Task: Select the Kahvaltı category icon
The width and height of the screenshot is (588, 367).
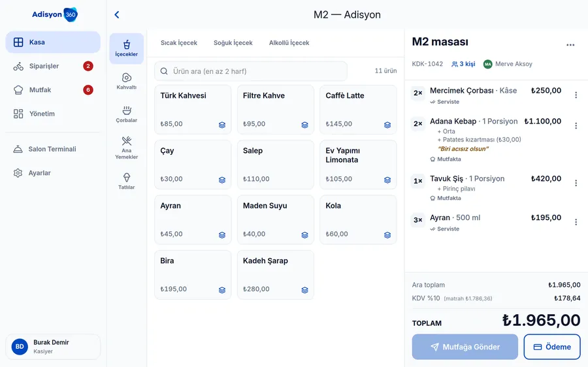Action: pyautogui.click(x=126, y=82)
